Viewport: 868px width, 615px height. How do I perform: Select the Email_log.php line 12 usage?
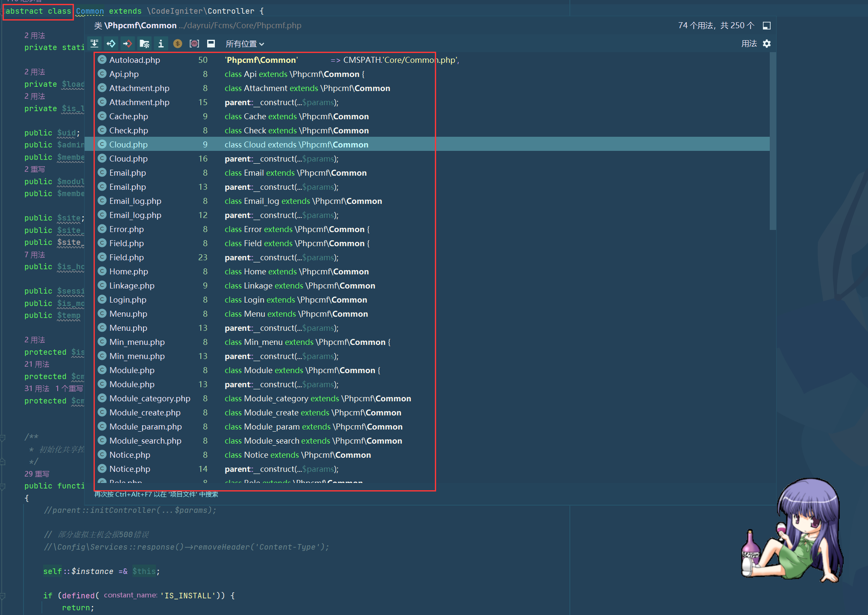pos(427,215)
